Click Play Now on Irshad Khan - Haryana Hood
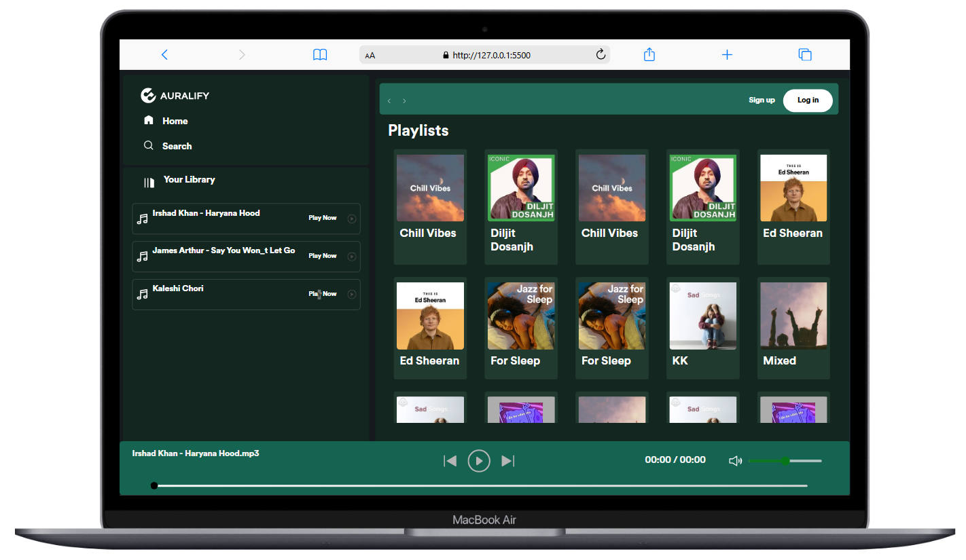Viewport: 966px width, 560px height. tap(323, 218)
